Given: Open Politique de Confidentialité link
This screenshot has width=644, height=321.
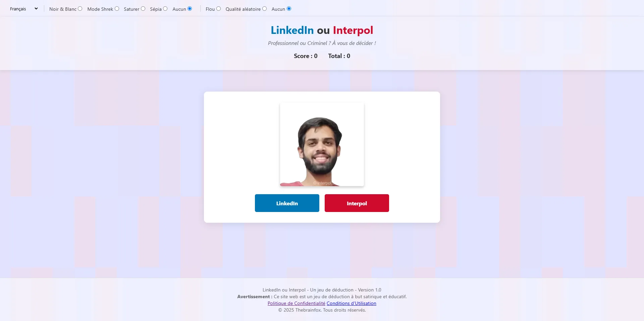Looking at the screenshot, I should pyautogui.click(x=297, y=303).
